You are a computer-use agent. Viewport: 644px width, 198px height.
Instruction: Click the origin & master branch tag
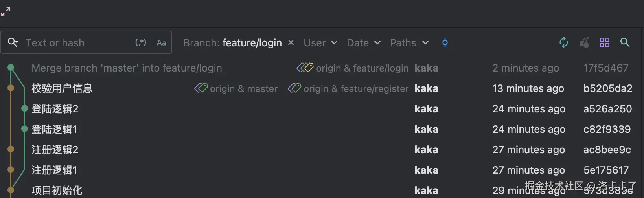[236, 88]
